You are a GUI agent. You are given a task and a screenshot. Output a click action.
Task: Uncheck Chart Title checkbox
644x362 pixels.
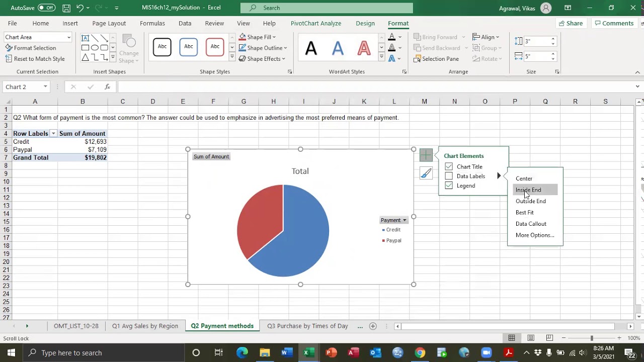point(449,166)
